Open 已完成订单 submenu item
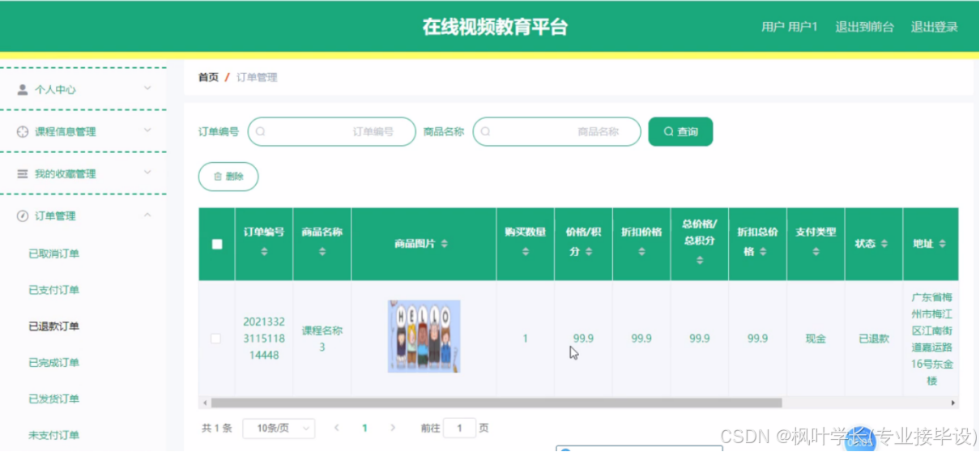Image resolution: width=980 pixels, height=452 pixels. (53, 363)
